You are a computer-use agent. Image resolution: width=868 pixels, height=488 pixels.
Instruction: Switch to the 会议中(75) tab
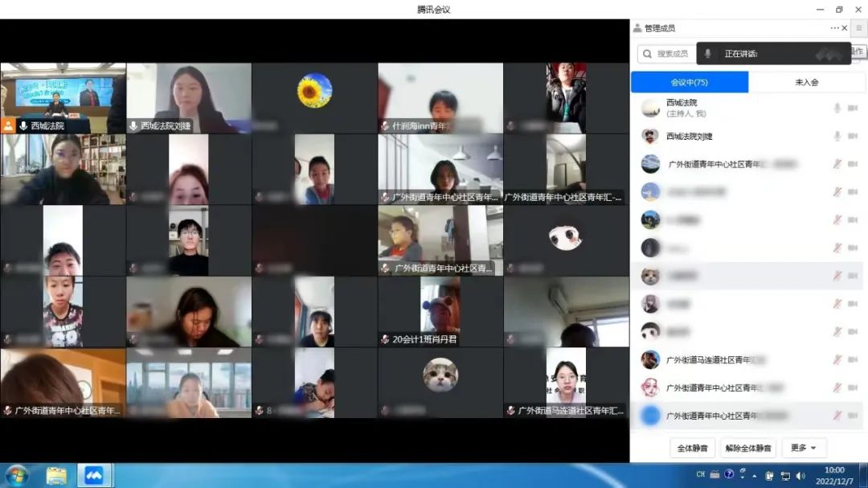(x=690, y=82)
